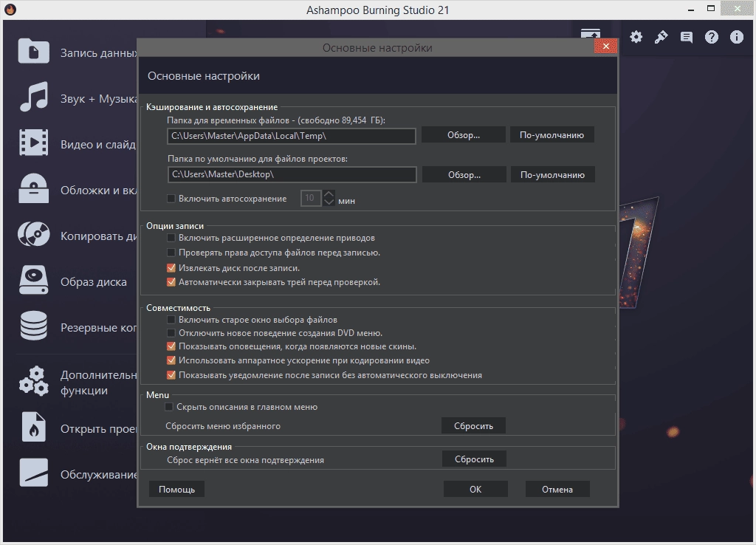Toggle Проверять права доступа файлов checkbox

pos(171,253)
